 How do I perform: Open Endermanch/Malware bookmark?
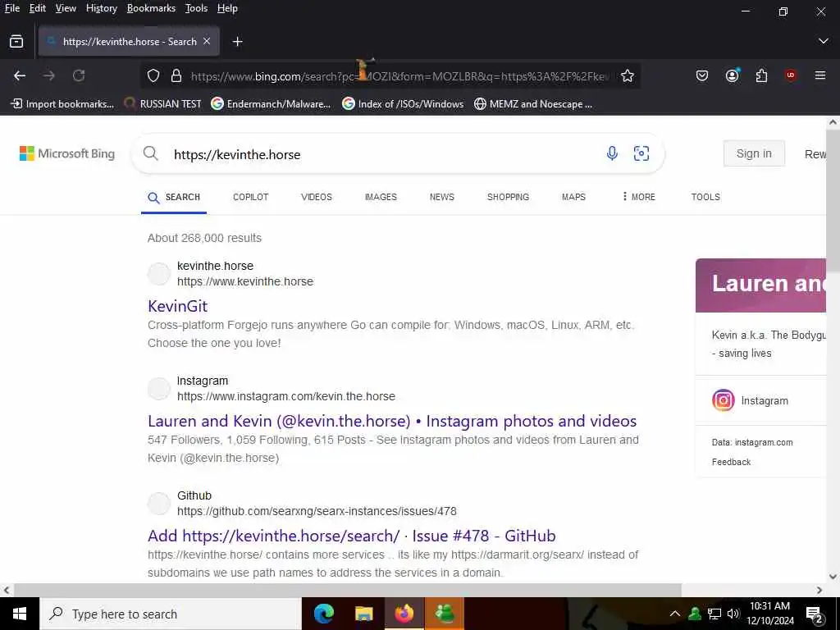271,104
